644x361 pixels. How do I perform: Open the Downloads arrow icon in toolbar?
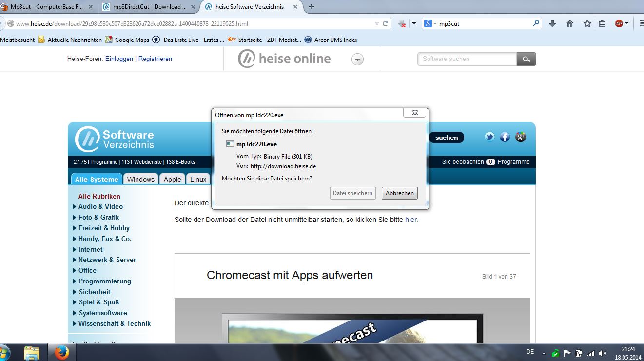(x=552, y=23)
